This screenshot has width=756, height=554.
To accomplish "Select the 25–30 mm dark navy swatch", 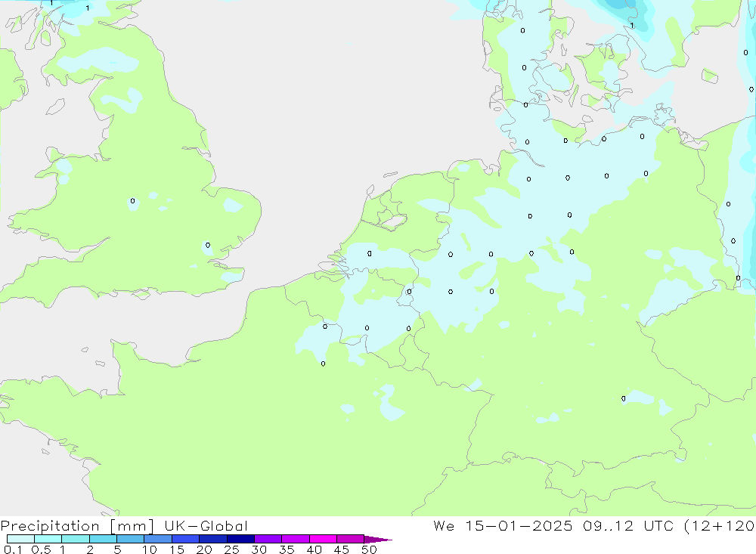I will click(240, 539).
